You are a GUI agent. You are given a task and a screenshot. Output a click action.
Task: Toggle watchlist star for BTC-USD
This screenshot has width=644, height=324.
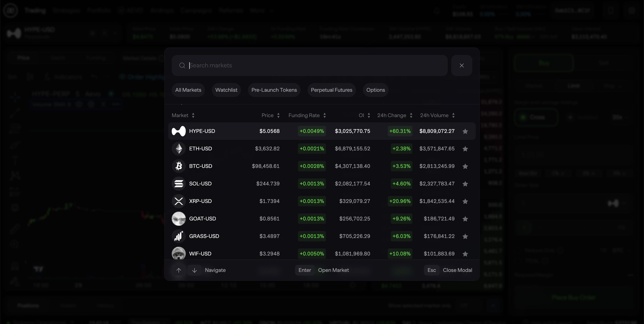point(465,166)
